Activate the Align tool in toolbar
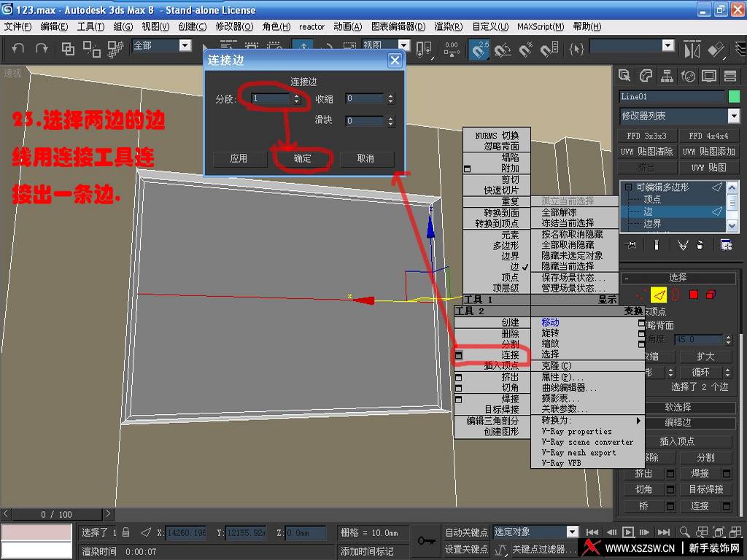Screen dimensions: 747x560 [x=716, y=49]
